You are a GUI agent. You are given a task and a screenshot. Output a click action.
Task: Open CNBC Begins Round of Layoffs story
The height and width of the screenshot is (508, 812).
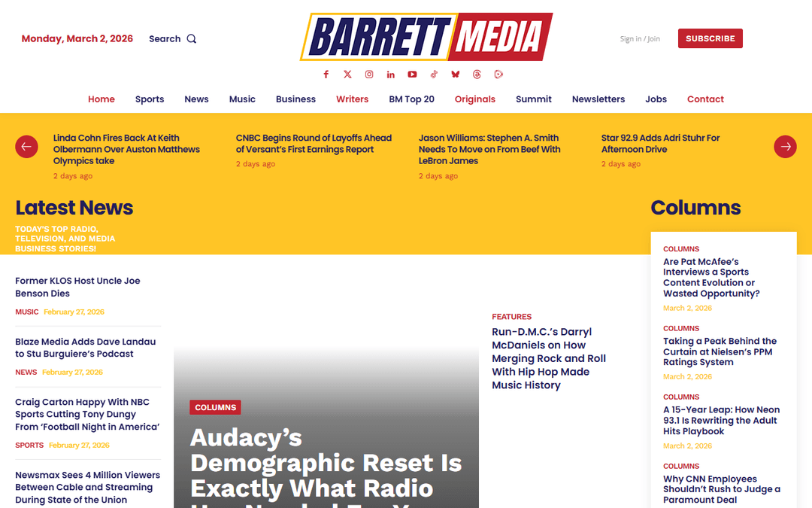tap(314, 144)
